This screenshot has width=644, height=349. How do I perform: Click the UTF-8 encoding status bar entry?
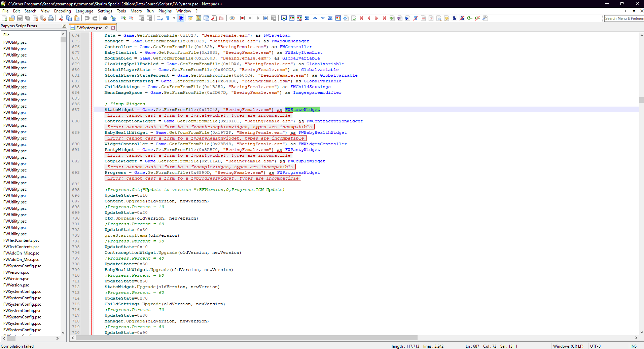click(595, 346)
